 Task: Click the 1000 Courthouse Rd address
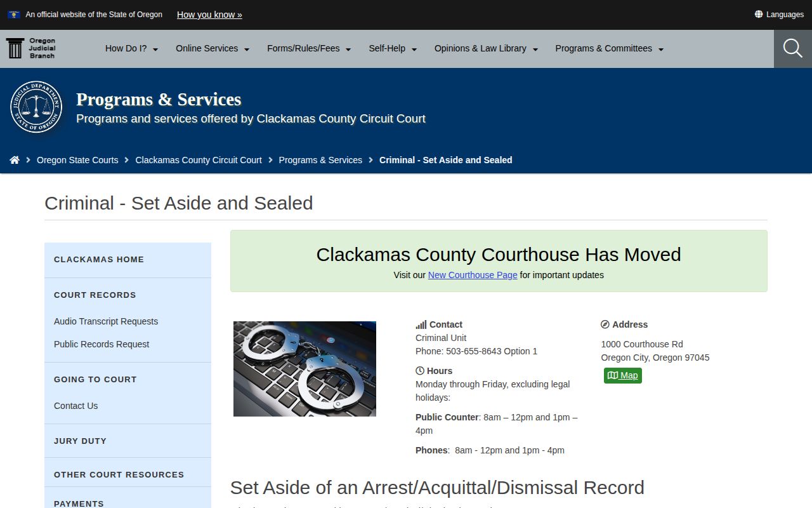coord(642,344)
